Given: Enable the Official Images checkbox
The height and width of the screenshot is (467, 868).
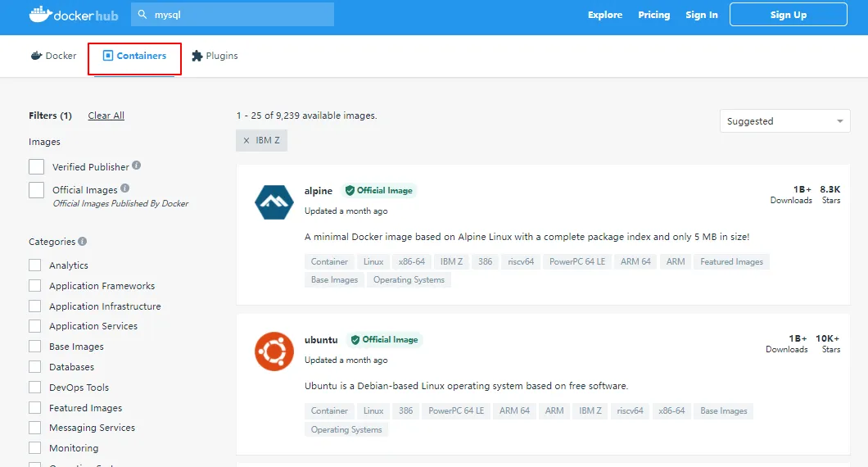Looking at the screenshot, I should click(x=37, y=190).
